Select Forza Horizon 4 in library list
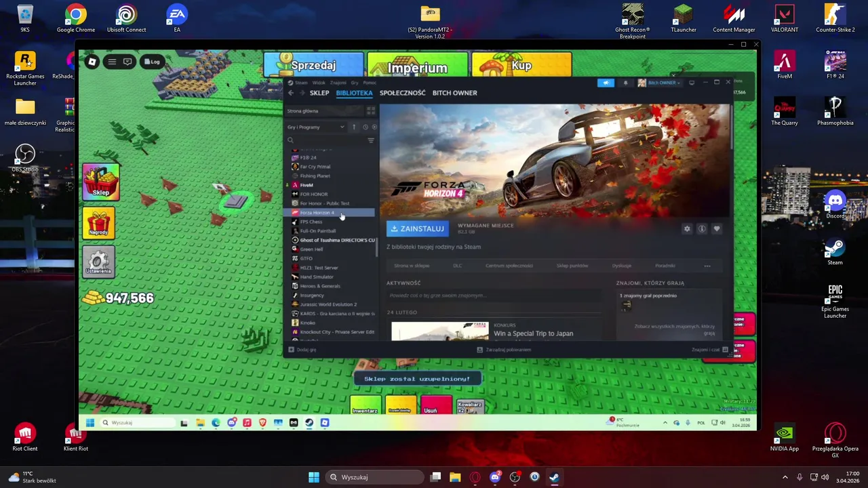Screen dimensions: 868x488 pyautogui.click(x=328, y=213)
